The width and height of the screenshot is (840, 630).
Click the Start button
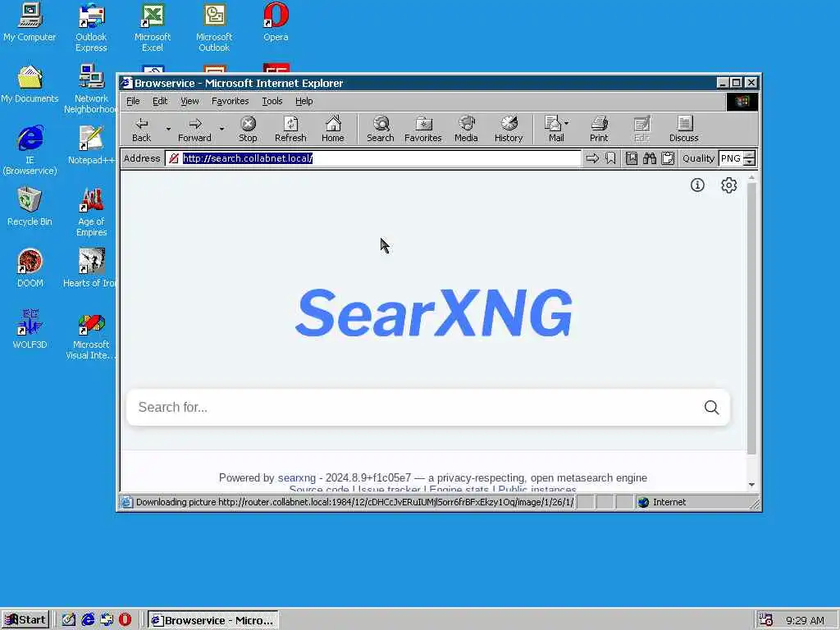[25, 620]
